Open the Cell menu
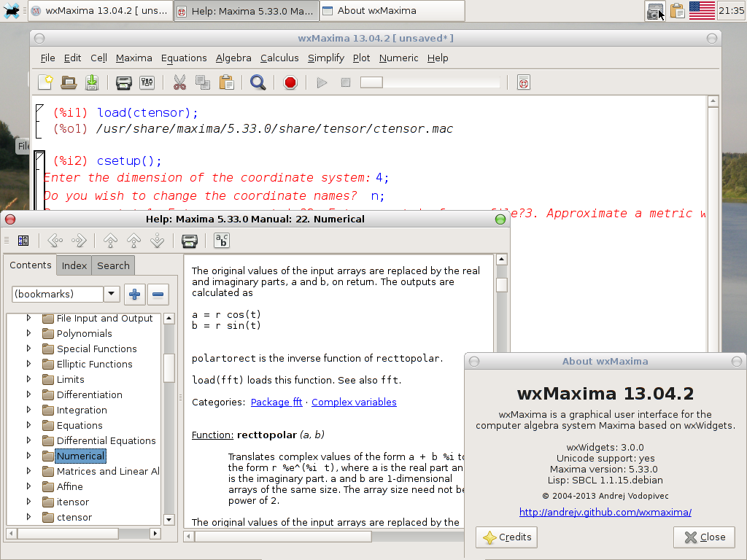The width and height of the screenshot is (747, 560). coord(98,58)
